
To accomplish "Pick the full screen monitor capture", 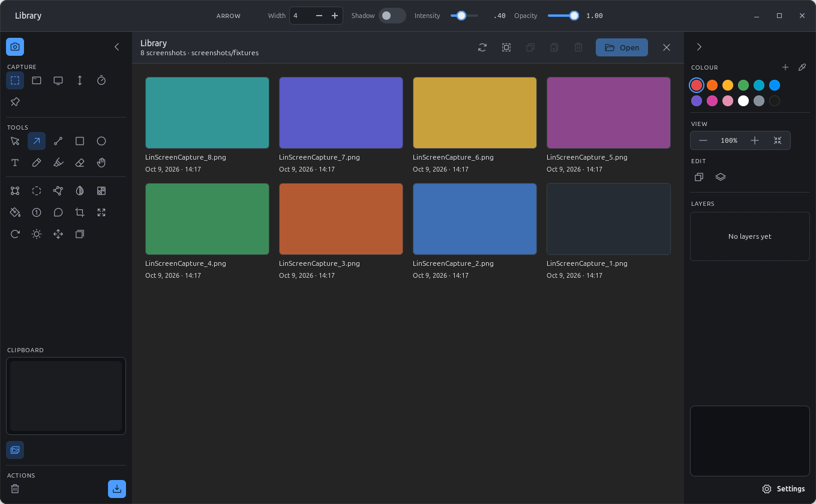I will [58, 80].
